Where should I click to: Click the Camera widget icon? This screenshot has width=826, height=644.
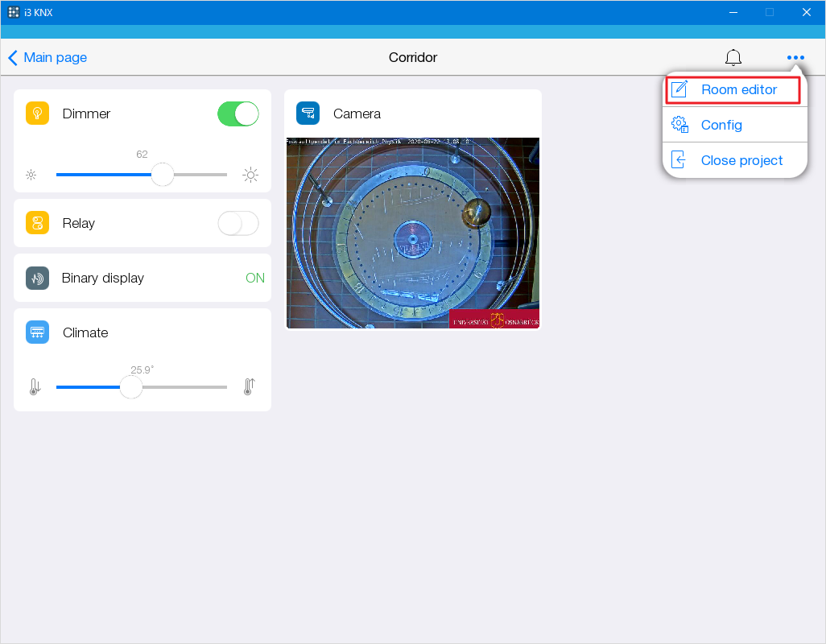click(x=308, y=114)
